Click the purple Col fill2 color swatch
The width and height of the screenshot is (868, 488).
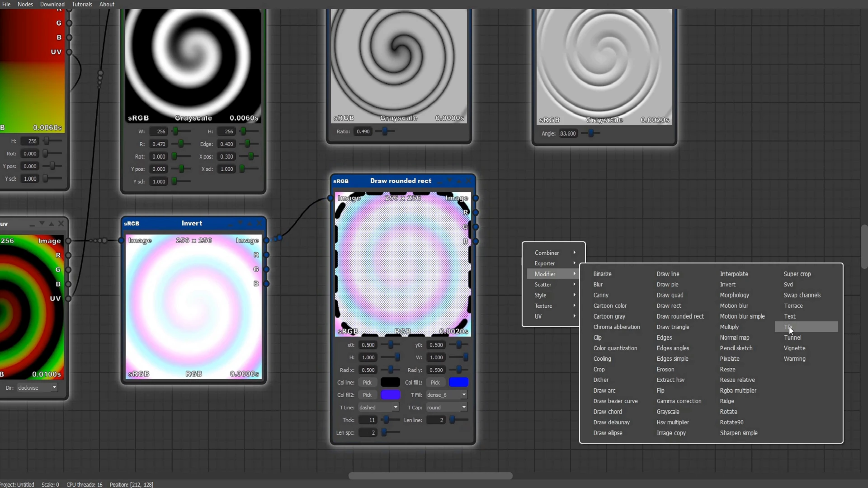tap(390, 395)
